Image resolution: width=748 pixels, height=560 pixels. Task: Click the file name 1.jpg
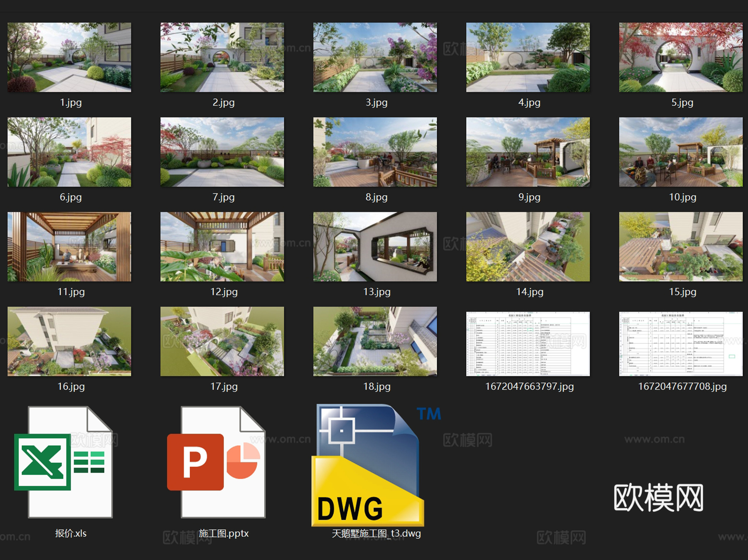click(x=71, y=102)
